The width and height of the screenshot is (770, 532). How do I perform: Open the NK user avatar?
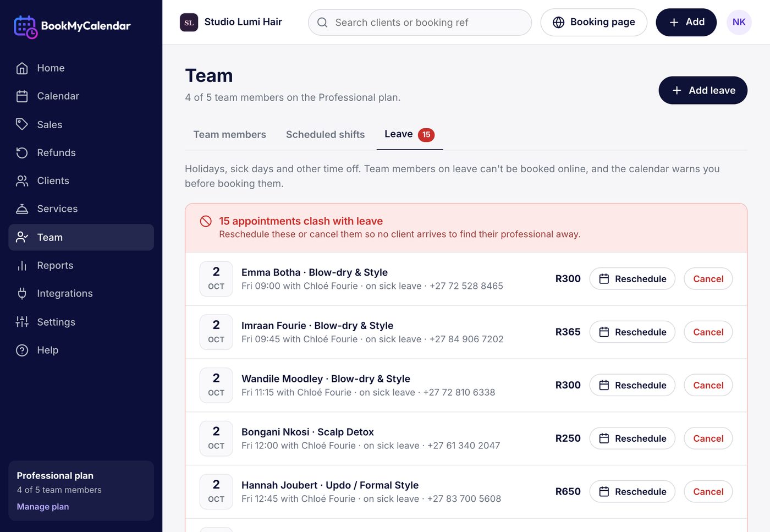tap(739, 23)
